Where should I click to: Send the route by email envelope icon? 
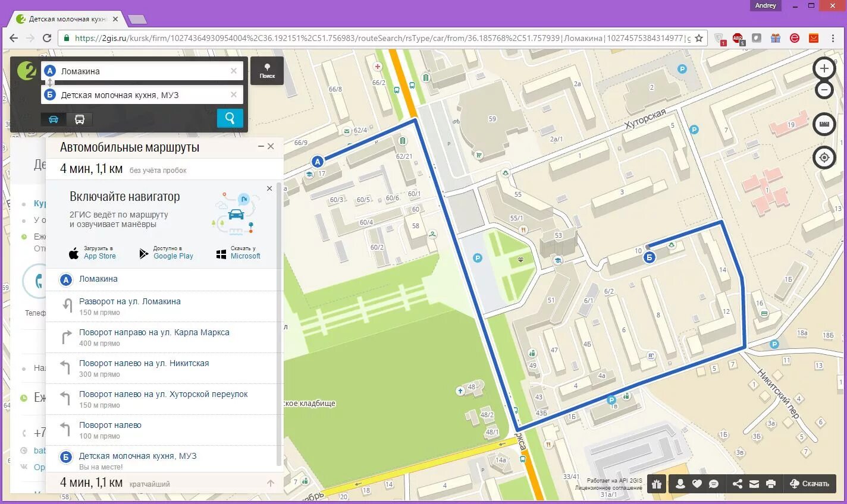[x=754, y=484]
